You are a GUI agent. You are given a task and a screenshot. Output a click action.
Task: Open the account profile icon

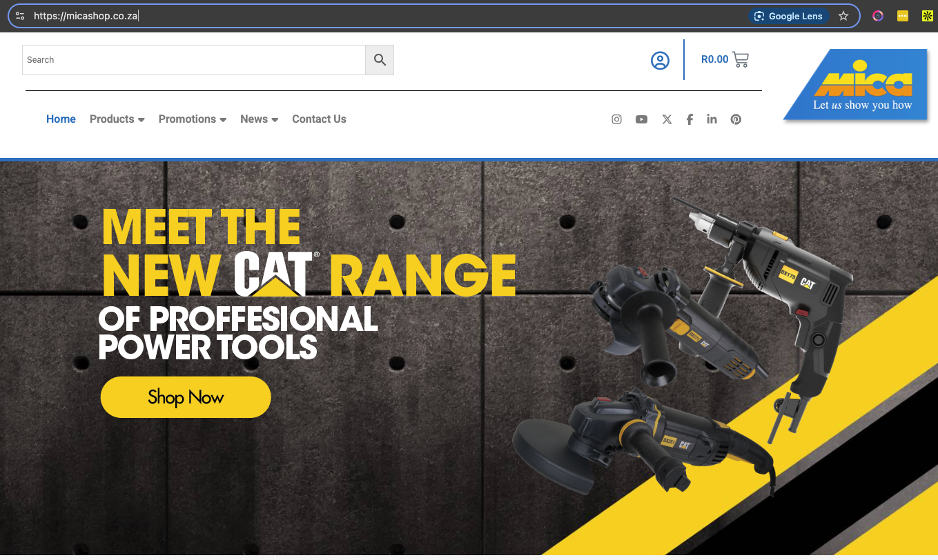pos(661,60)
